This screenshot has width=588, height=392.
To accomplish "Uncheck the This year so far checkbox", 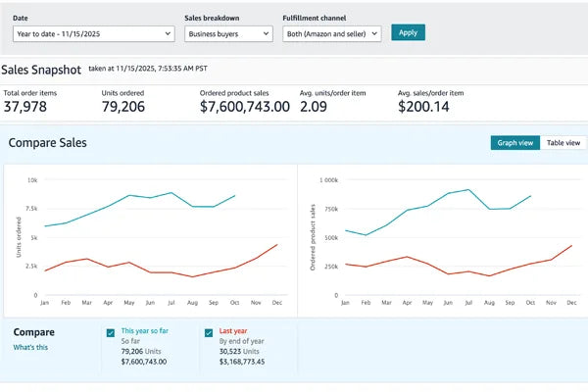I will pos(111,333).
